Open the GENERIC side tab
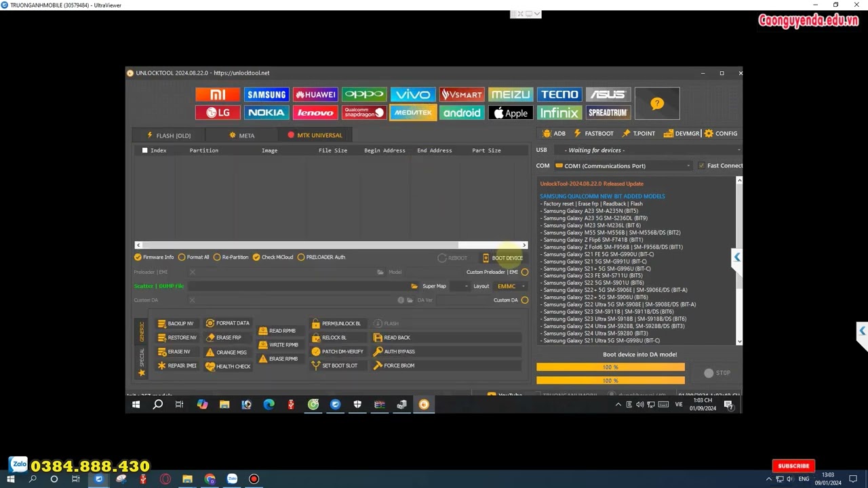The width and height of the screenshot is (868, 488). pos(142,331)
